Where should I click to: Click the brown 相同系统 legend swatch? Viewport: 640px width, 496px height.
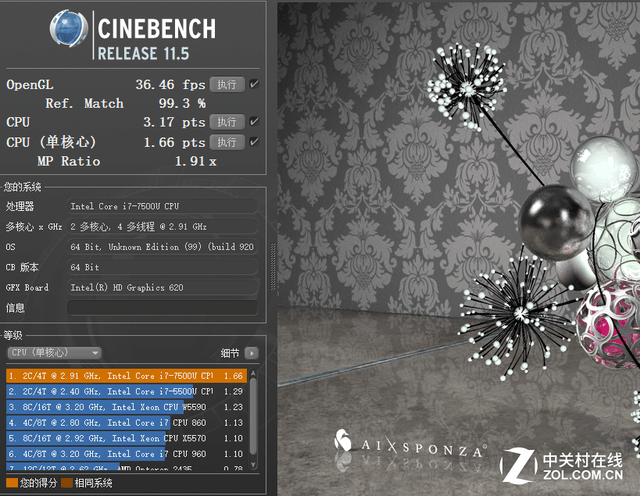tap(67, 483)
